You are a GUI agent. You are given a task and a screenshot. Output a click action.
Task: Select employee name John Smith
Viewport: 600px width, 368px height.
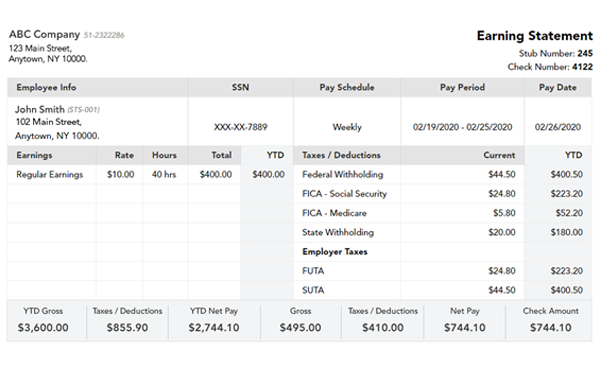point(40,109)
